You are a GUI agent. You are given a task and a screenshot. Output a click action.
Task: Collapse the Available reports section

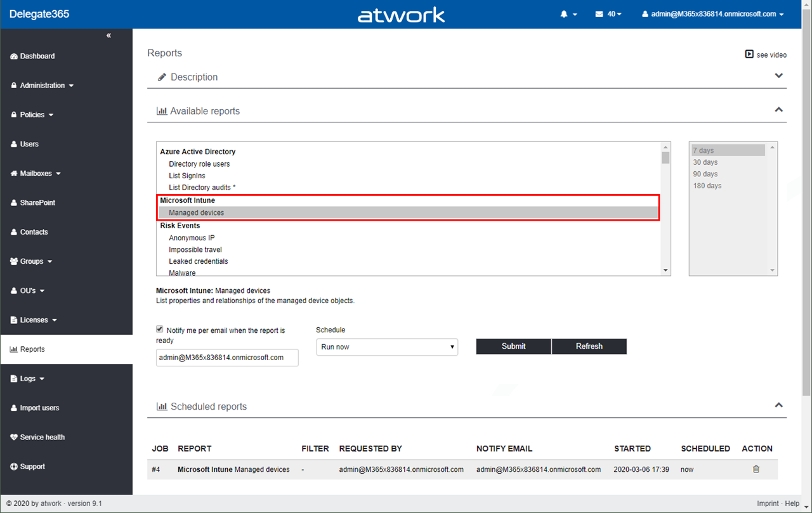[x=779, y=110]
